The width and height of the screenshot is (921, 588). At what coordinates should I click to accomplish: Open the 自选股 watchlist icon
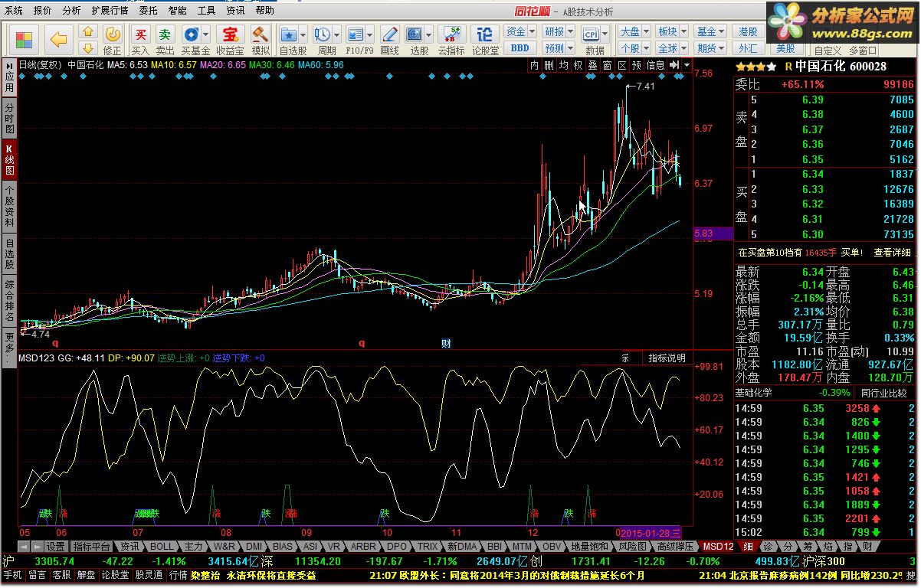289,34
